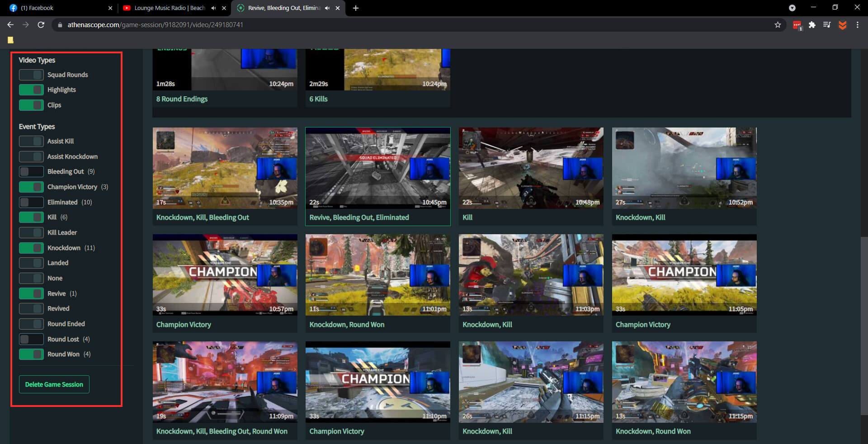Reload the page with the refresh icon
Viewport: 868px width, 444px height.
41,25
